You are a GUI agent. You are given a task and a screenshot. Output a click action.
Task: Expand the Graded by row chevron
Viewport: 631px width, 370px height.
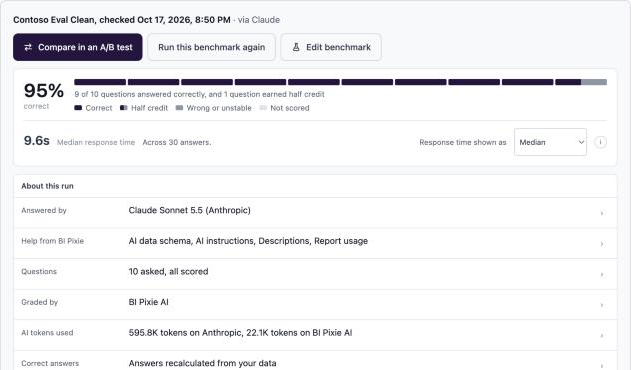pos(602,305)
